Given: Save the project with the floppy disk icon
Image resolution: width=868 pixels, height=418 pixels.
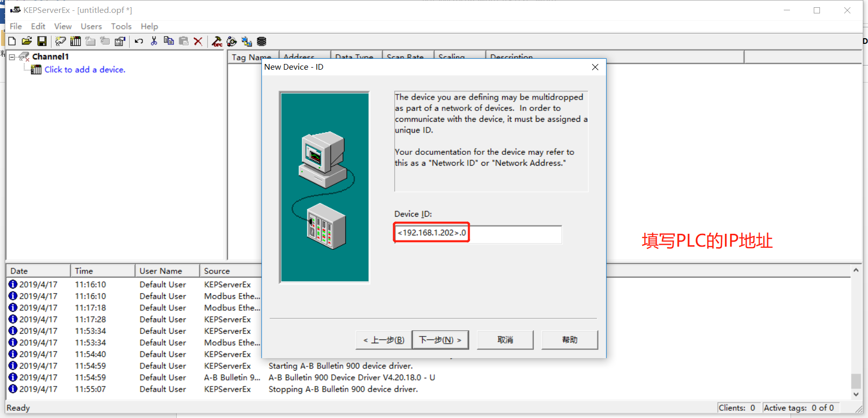Looking at the screenshot, I should pos(42,41).
